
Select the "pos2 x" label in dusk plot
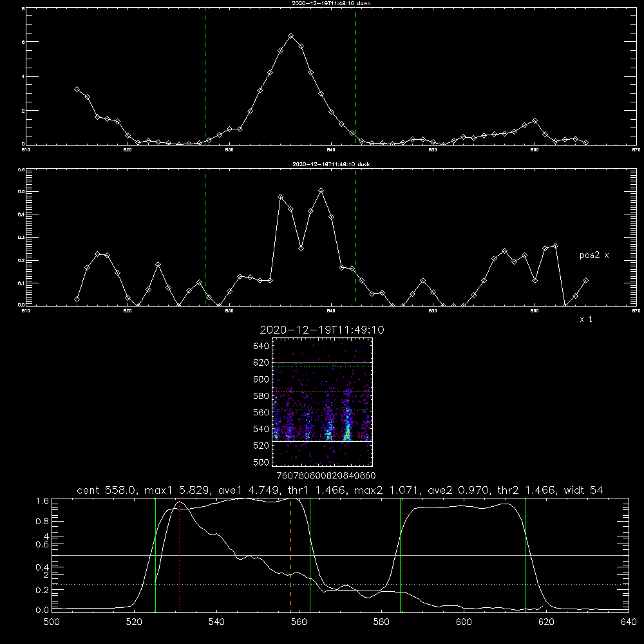coord(594,255)
